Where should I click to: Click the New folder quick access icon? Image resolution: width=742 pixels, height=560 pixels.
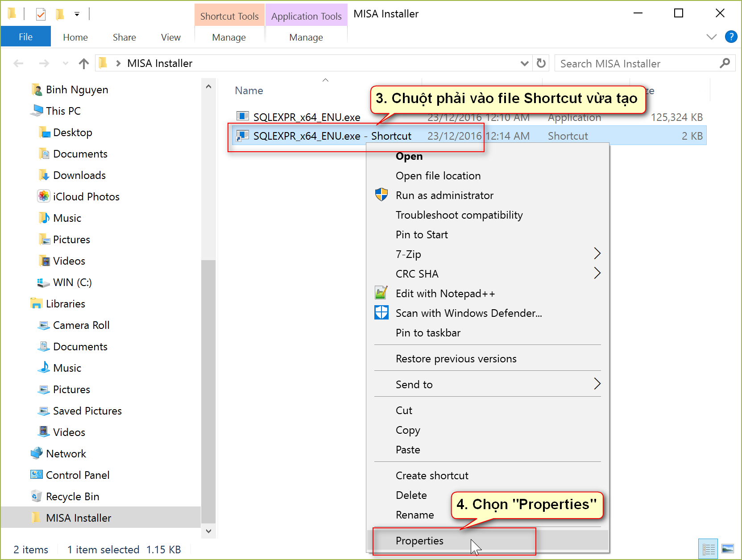tap(60, 14)
